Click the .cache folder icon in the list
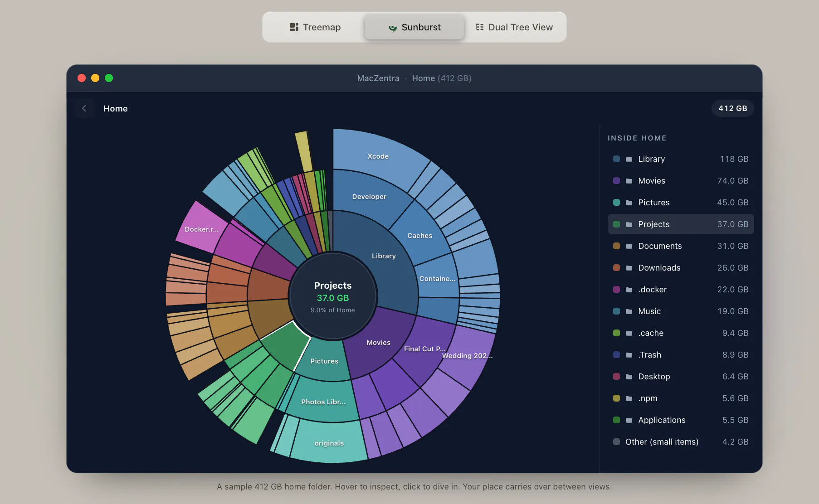Screen dimensions: 819x504 coord(629,333)
